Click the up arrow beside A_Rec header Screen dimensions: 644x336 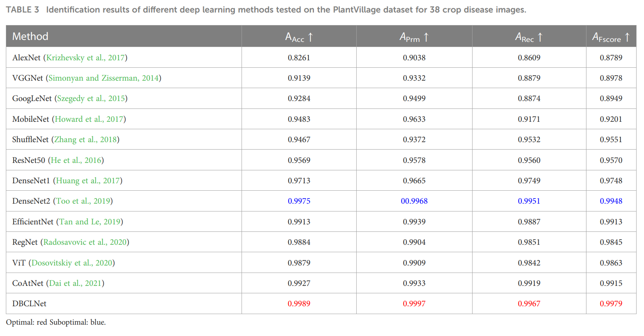[x=540, y=37]
